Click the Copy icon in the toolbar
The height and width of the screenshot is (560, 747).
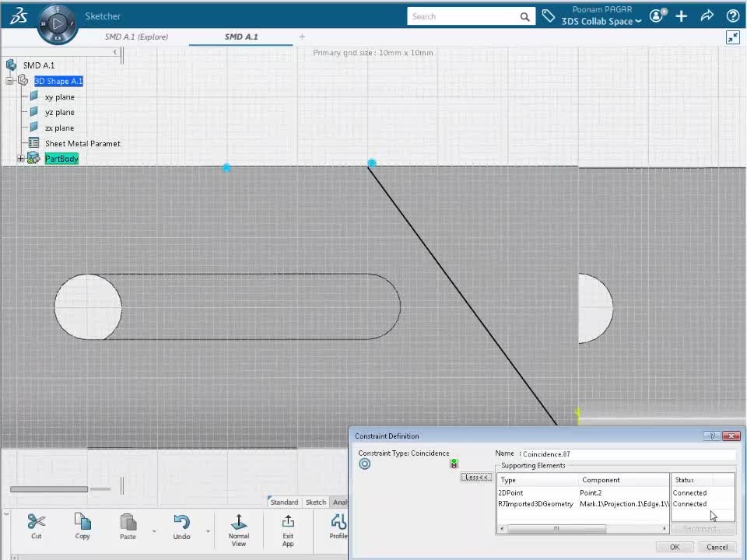coord(82,522)
